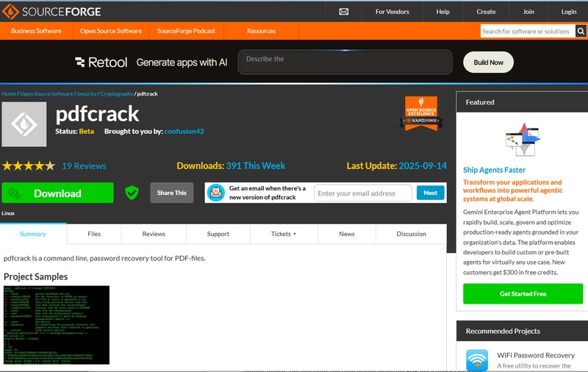Click the Retool logo in banner
Viewport: 588px width, 372px height.
pos(101,62)
